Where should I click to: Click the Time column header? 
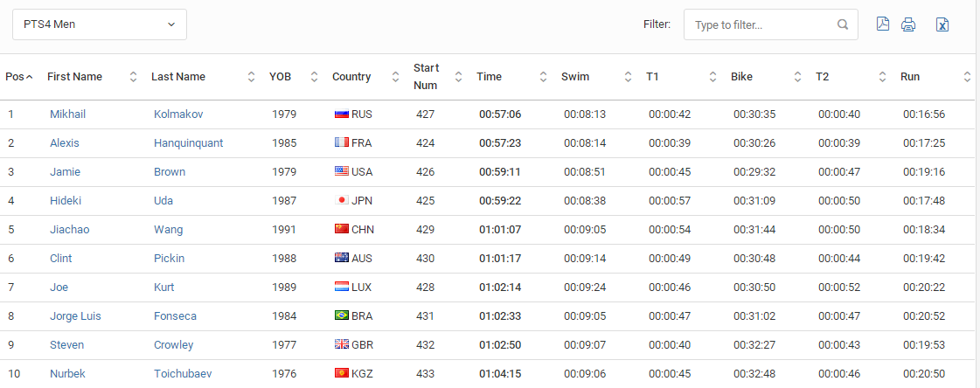[x=489, y=77]
